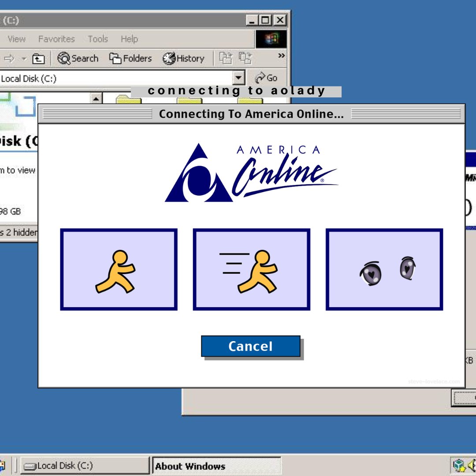Open the Favorites menu

56,39
